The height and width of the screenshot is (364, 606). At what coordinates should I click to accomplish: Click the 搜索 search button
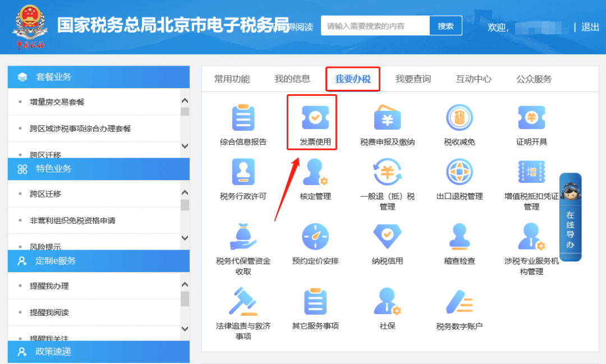[446, 26]
